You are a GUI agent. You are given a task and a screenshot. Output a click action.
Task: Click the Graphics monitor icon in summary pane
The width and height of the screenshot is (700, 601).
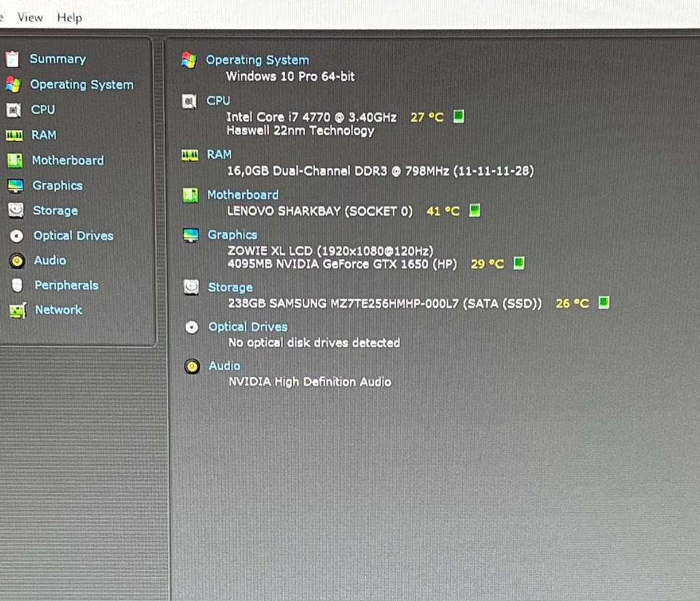(191, 236)
